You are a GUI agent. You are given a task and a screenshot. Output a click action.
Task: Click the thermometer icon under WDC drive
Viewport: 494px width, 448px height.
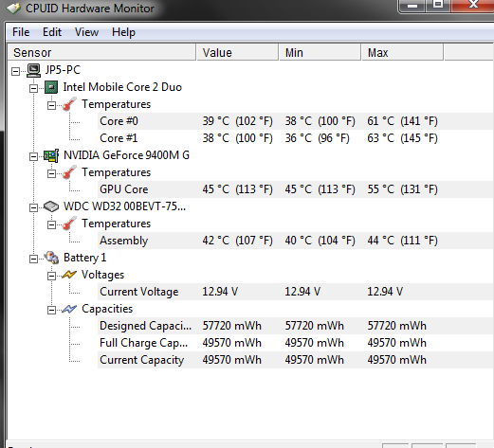tap(69, 224)
